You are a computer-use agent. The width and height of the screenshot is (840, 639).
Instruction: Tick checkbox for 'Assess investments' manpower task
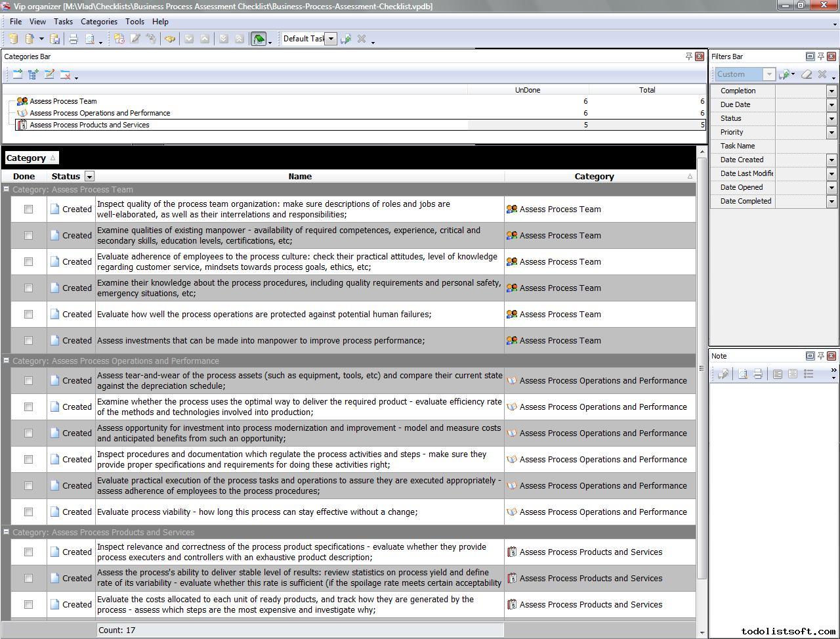pyautogui.click(x=28, y=340)
